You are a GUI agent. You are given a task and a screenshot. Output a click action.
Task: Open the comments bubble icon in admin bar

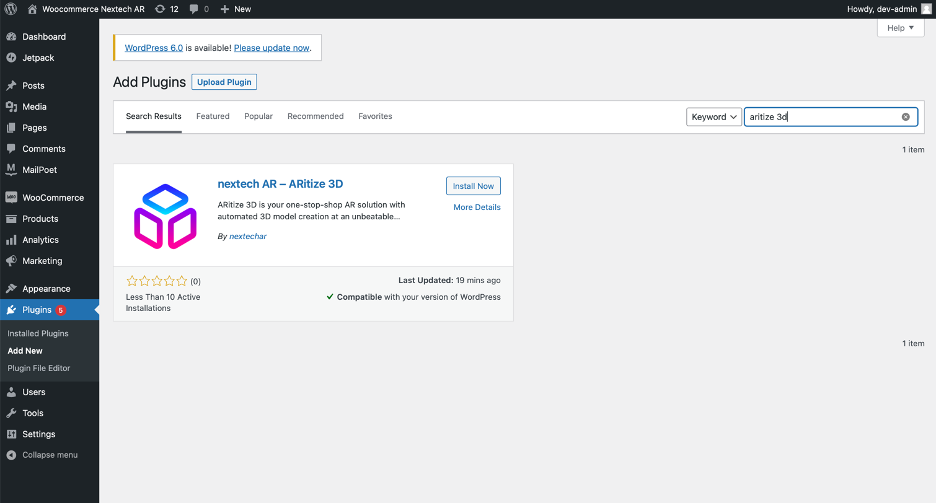(x=194, y=9)
